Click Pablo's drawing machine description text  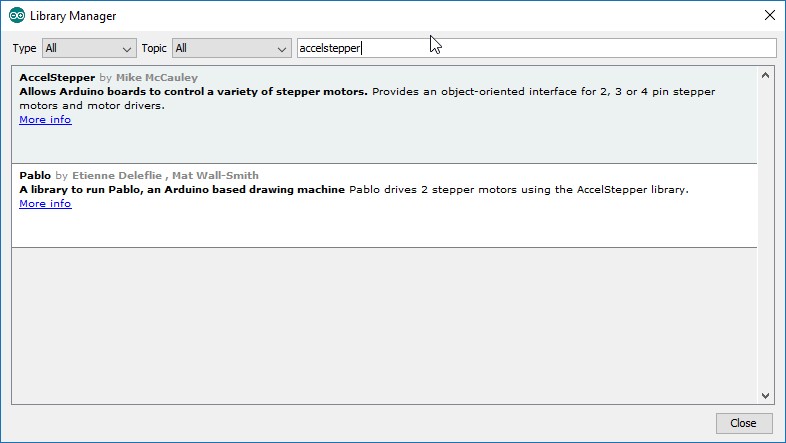click(x=182, y=189)
